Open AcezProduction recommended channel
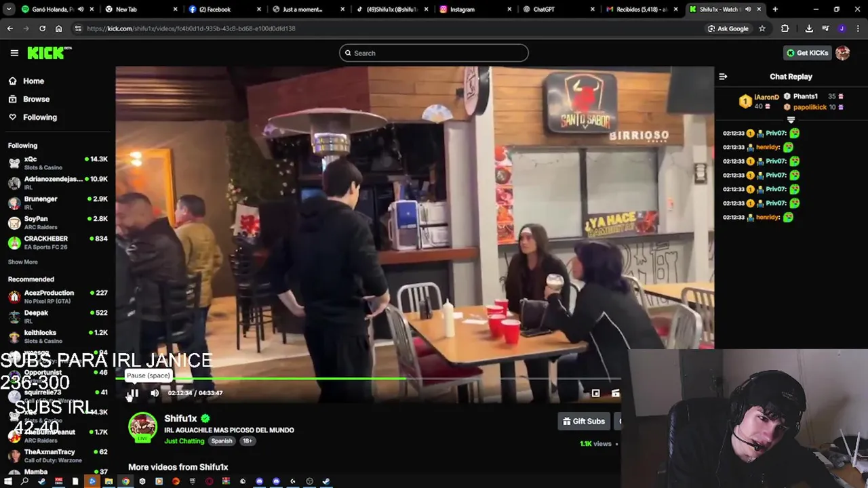868x488 pixels. (x=58, y=296)
